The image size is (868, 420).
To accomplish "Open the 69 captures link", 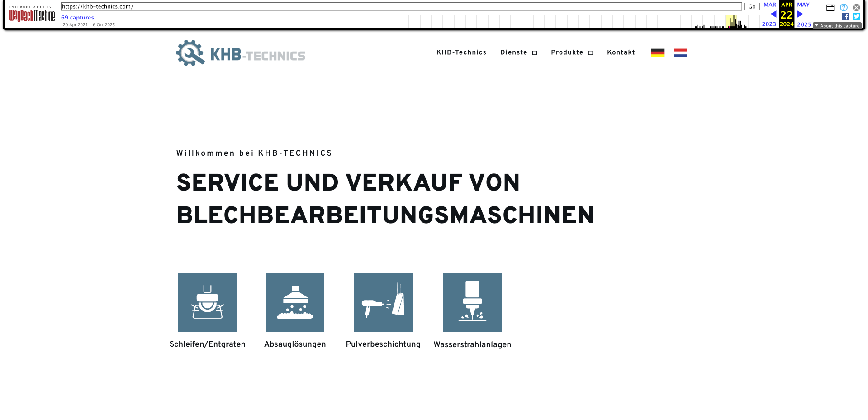I will click(77, 17).
